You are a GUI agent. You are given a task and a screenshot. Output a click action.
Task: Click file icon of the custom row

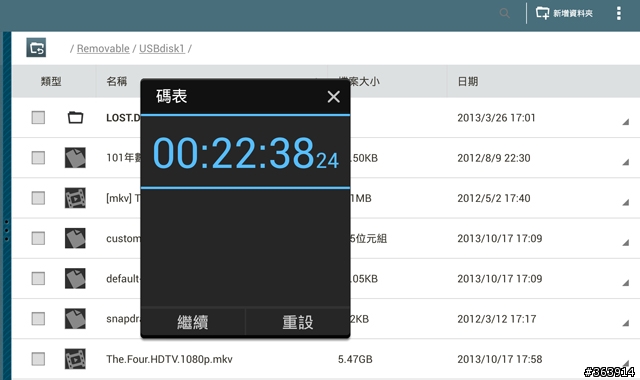[x=75, y=238]
